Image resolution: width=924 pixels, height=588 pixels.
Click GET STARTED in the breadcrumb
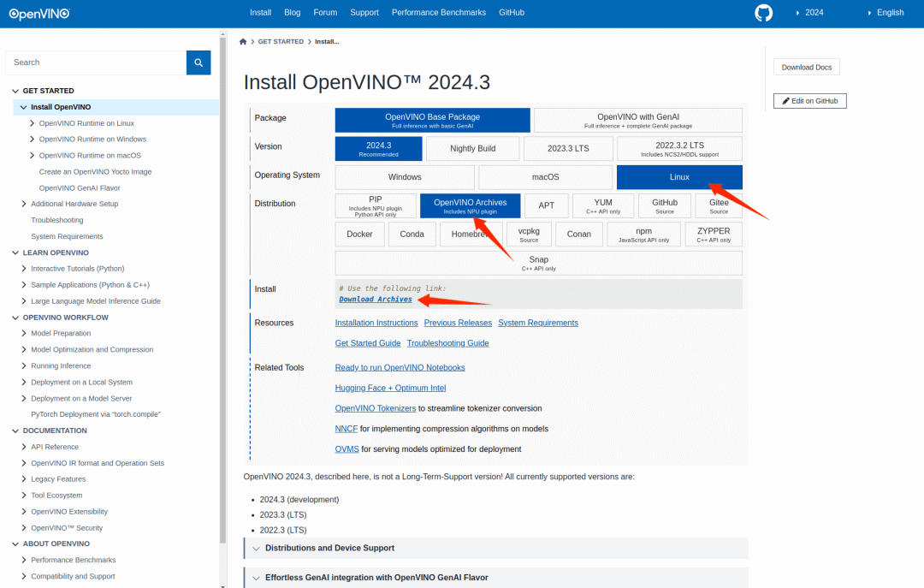pyautogui.click(x=281, y=42)
